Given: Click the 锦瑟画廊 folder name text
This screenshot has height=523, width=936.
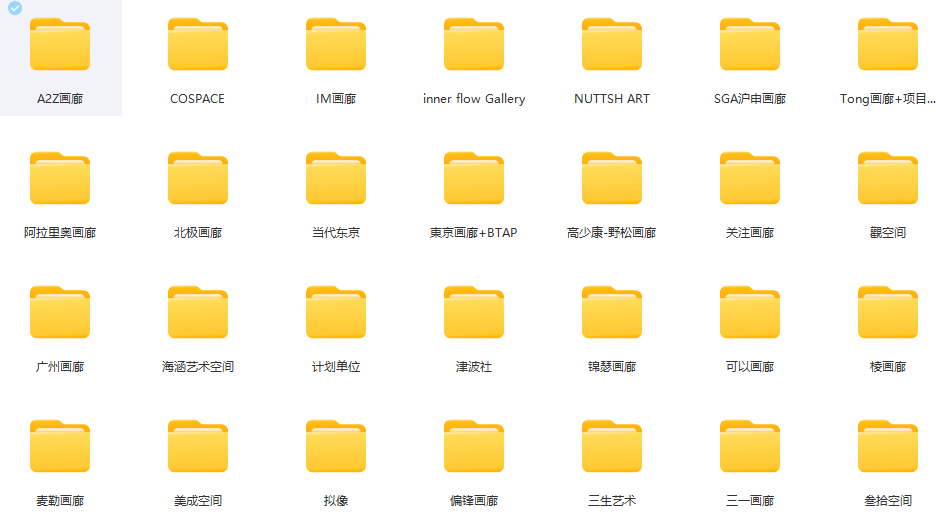Looking at the screenshot, I should pos(611,367).
